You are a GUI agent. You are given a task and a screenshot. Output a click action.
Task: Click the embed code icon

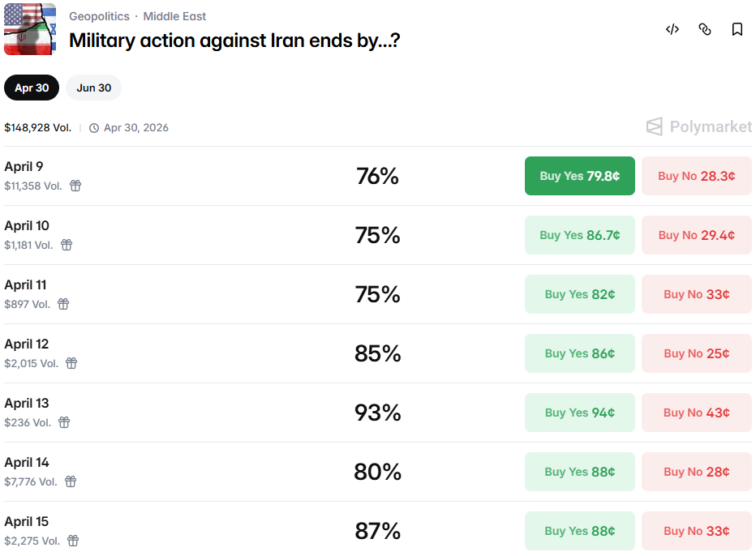[672, 29]
